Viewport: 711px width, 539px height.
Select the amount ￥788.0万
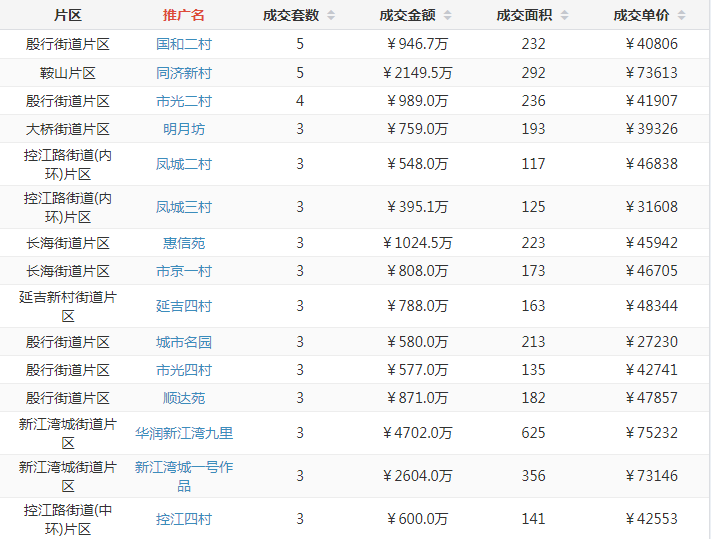(418, 306)
